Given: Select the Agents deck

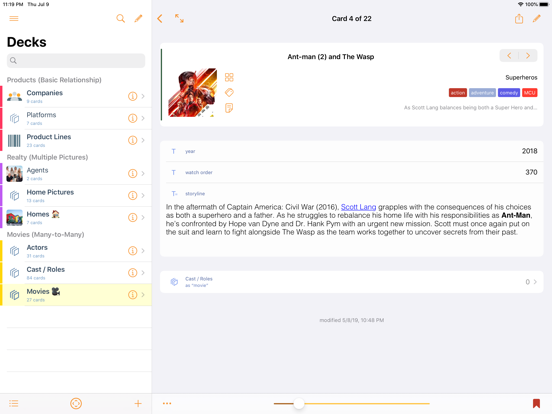Looking at the screenshot, I should (76, 174).
